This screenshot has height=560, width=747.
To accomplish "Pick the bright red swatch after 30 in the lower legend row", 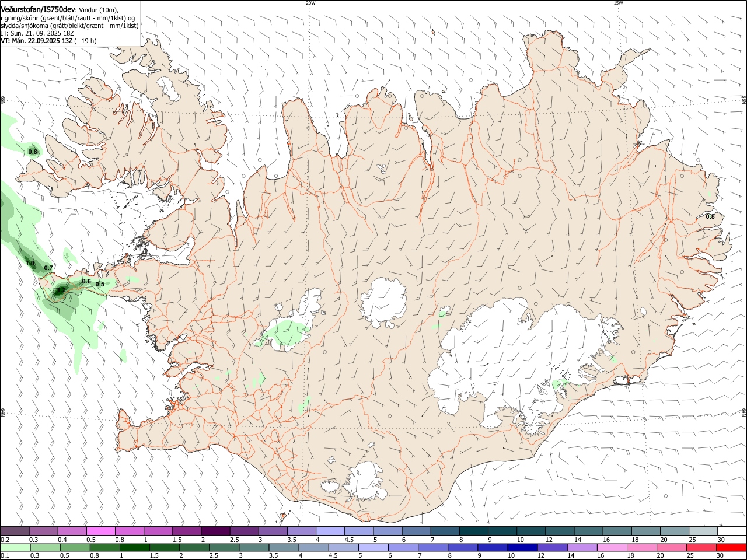I will (732, 547).
